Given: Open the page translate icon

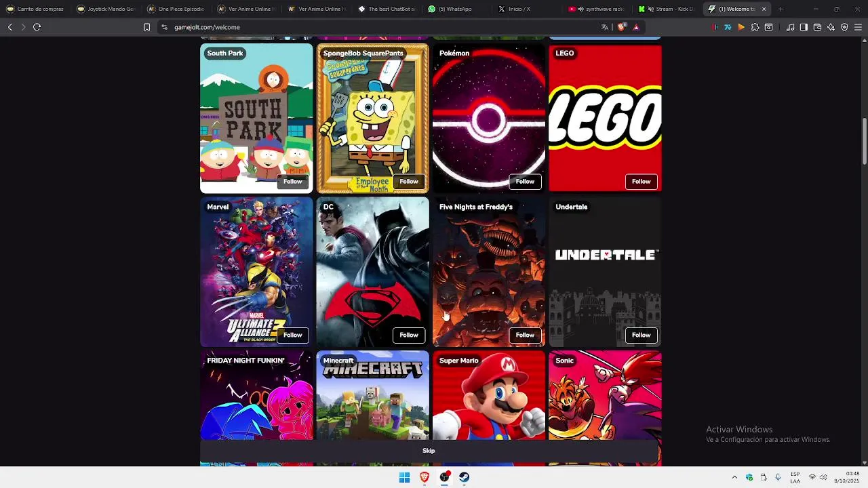Looking at the screenshot, I should coord(605,27).
